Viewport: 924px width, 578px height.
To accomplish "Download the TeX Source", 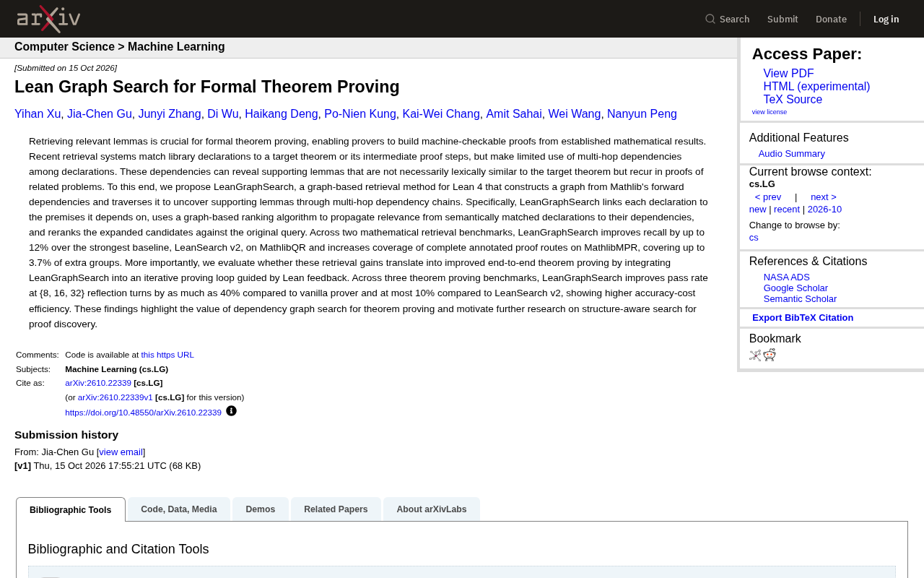I will tap(793, 100).
